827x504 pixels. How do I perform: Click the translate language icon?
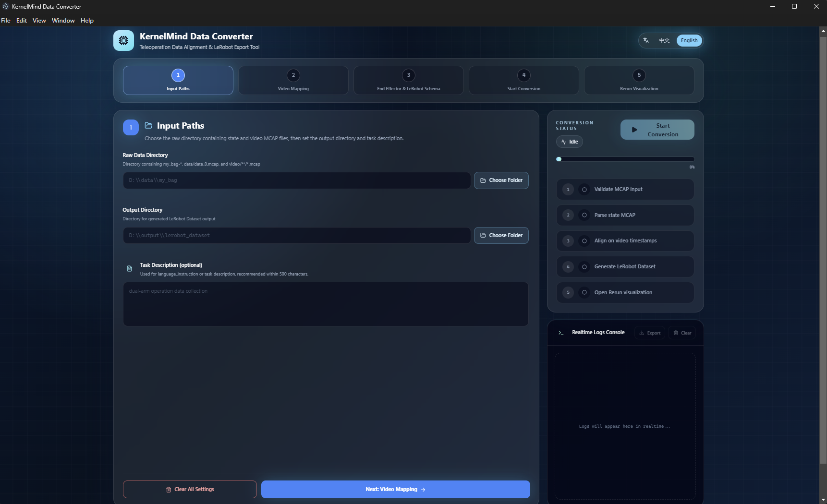(x=646, y=40)
